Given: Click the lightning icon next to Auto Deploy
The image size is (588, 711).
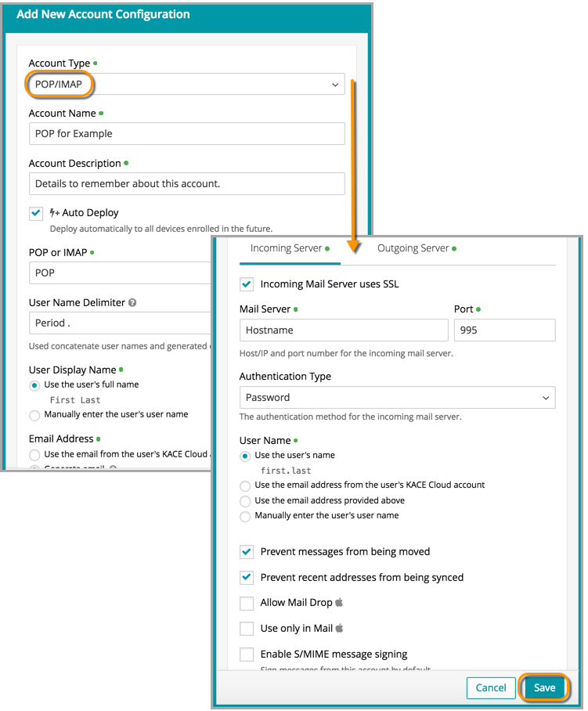Looking at the screenshot, I should coord(55,212).
